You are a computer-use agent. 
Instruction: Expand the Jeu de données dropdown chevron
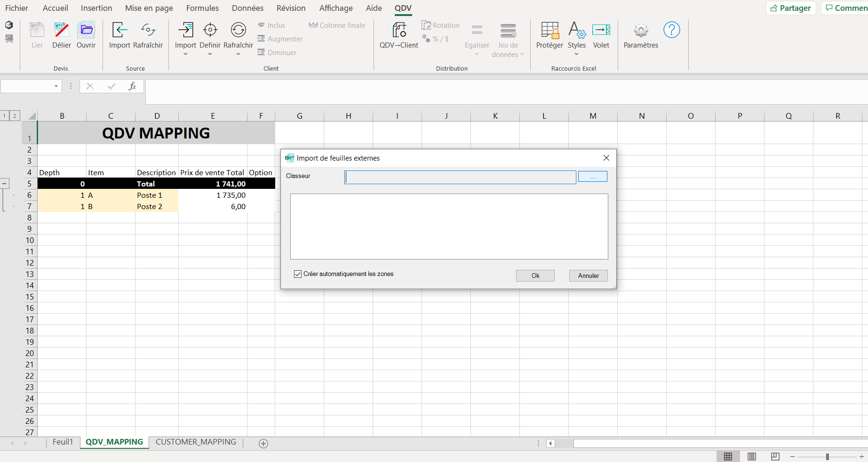[x=522, y=54]
